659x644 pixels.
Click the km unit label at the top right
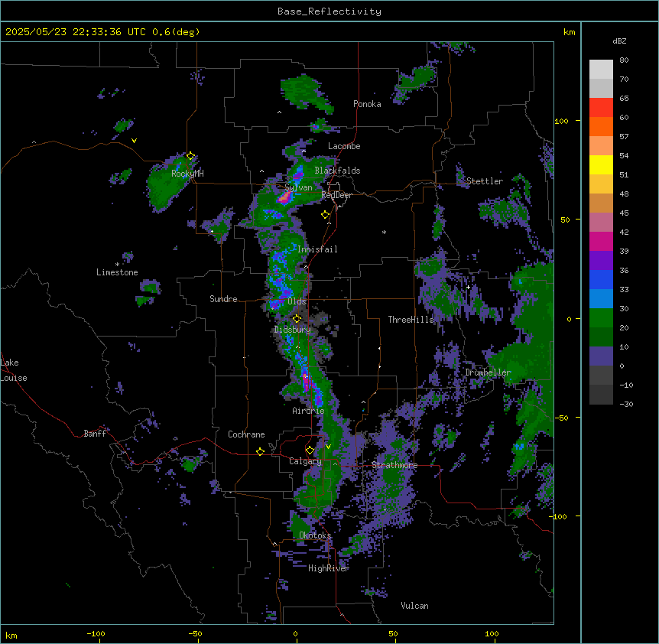(569, 32)
